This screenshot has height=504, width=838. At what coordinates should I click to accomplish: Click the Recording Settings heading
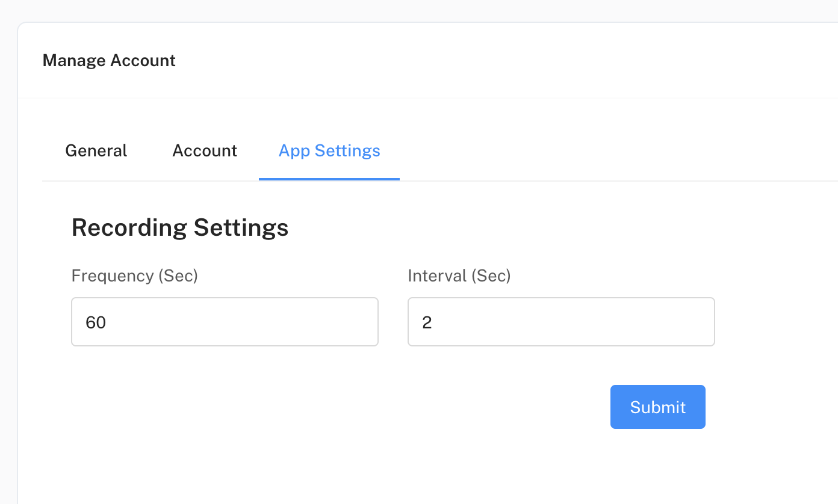[x=180, y=228]
